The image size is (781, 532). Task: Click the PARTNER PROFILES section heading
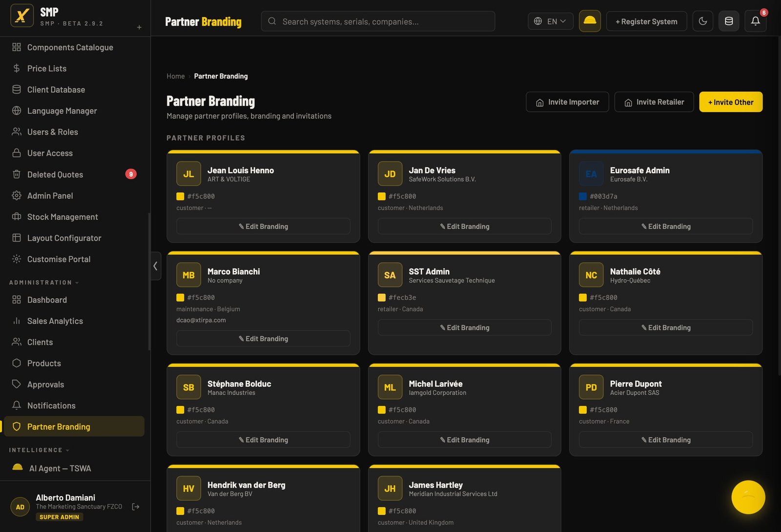(x=206, y=138)
